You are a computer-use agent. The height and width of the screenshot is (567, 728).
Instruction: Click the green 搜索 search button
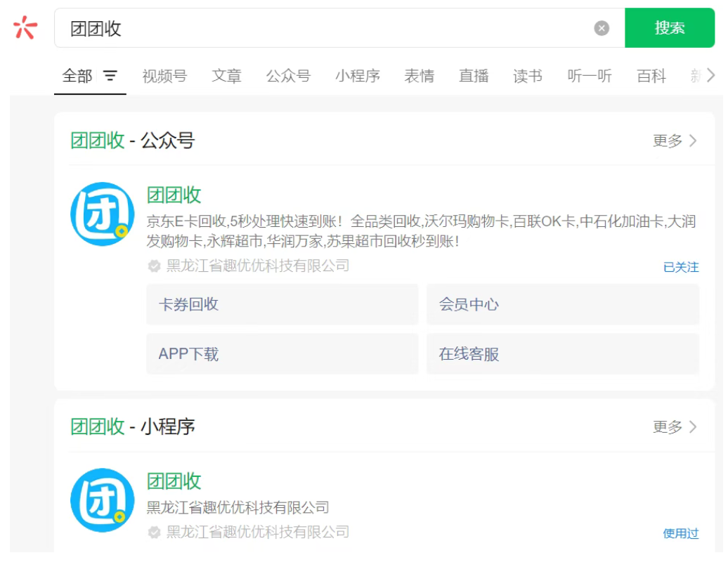[669, 28]
